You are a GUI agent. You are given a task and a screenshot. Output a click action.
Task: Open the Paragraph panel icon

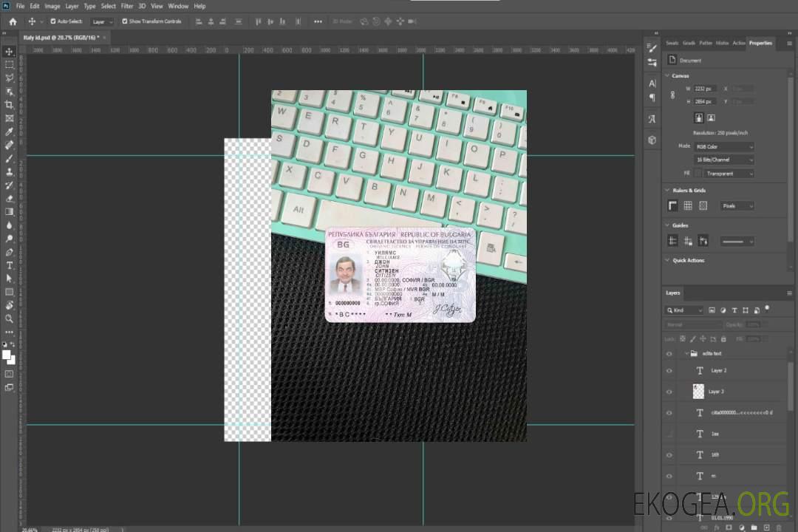click(652, 98)
